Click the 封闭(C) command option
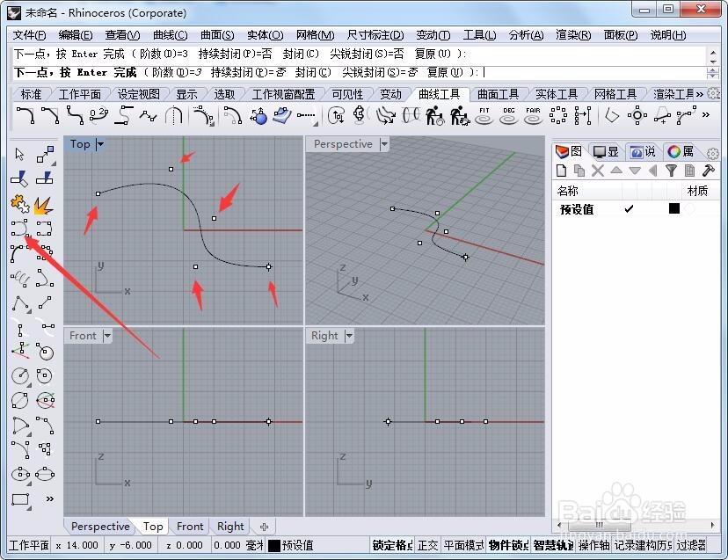The height and width of the screenshot is (560, 728). click(x=313, y=72)
